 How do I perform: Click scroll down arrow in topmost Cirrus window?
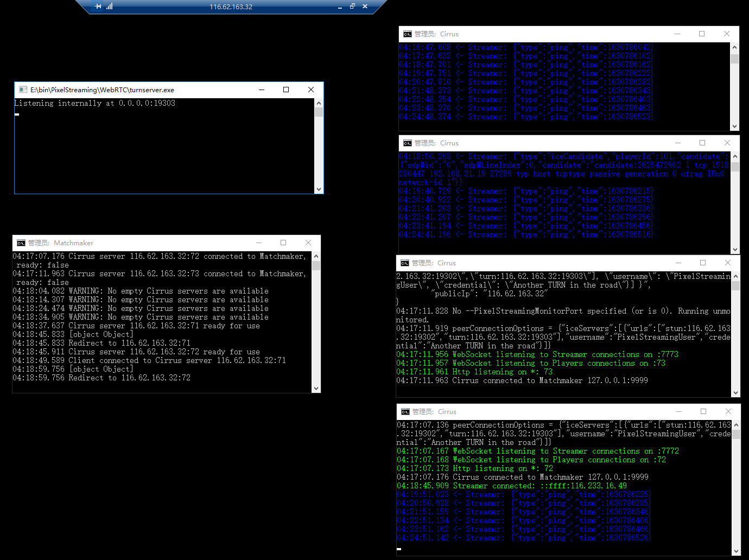[x=734, y=126]
